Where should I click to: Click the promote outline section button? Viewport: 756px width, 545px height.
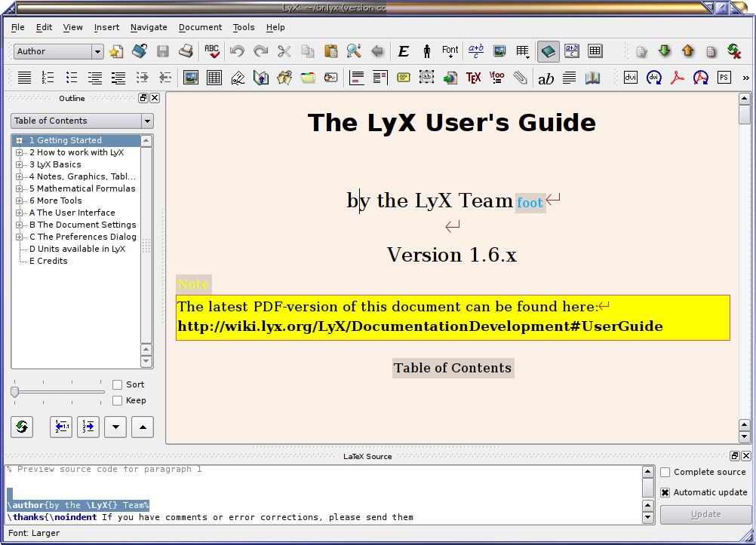click(61, 427)
